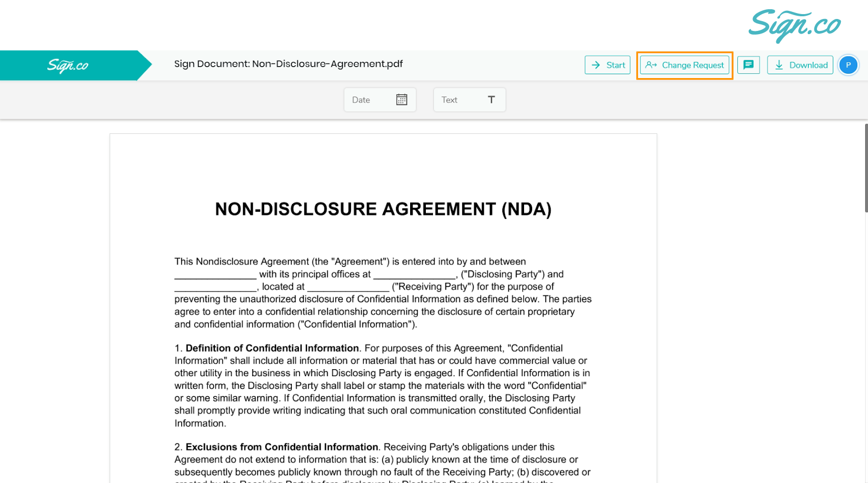Click the 'Definition of Confidential Information' heading

tap(272, 348)
